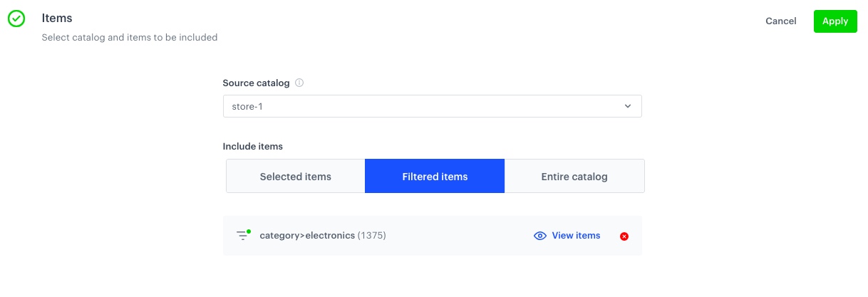This screenshot has width=868, height=297.
Task: Open the View items link
Action: click(576, 236)
